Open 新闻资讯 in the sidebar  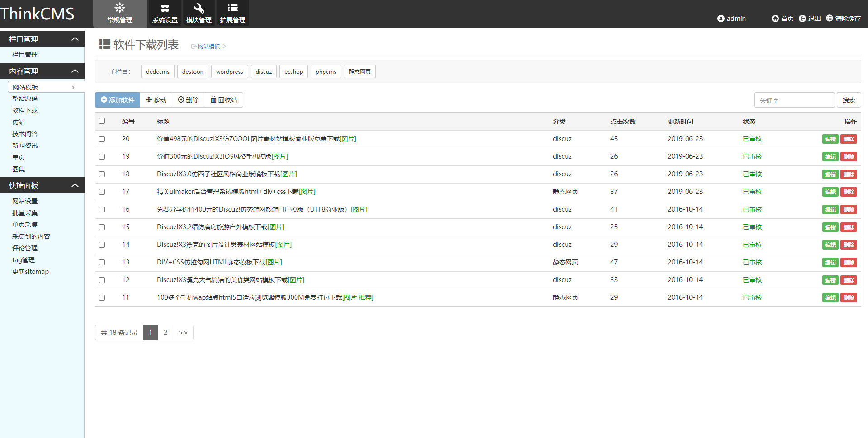[x=25, y=146]
